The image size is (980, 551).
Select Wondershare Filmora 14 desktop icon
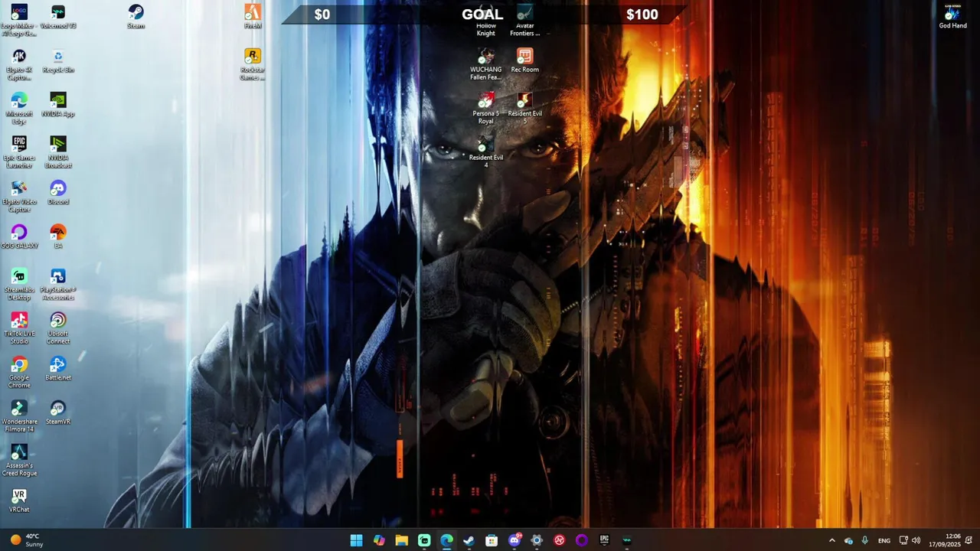pos(19,416)
